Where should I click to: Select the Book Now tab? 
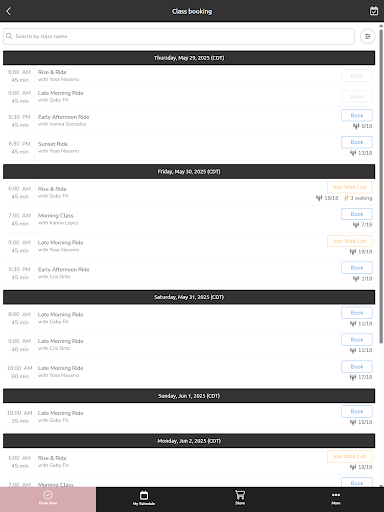(48, 499)
